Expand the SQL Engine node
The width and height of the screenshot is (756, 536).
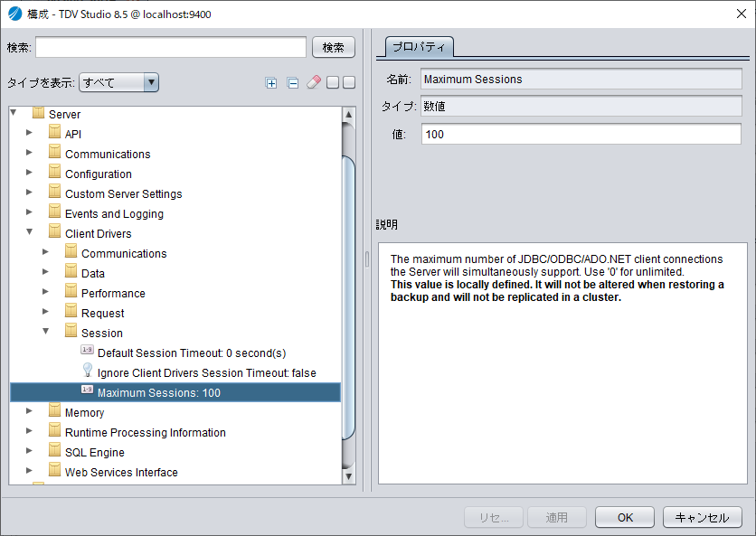(x=29, y=451)
